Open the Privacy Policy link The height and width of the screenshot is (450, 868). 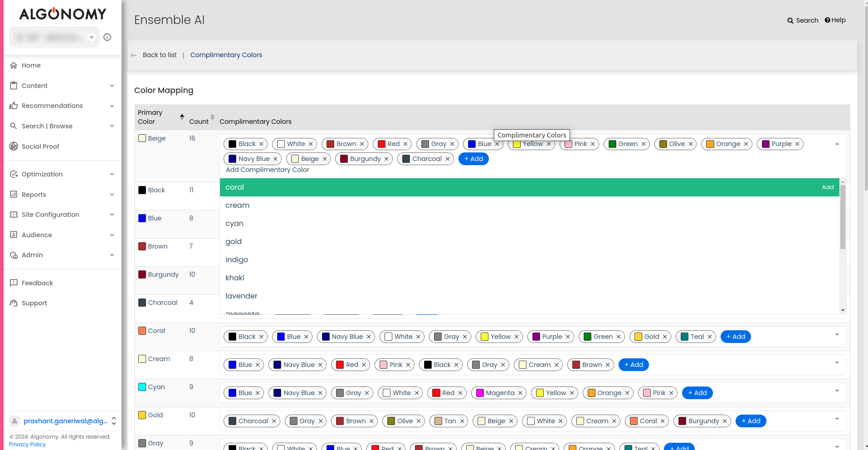click(27, 445)
